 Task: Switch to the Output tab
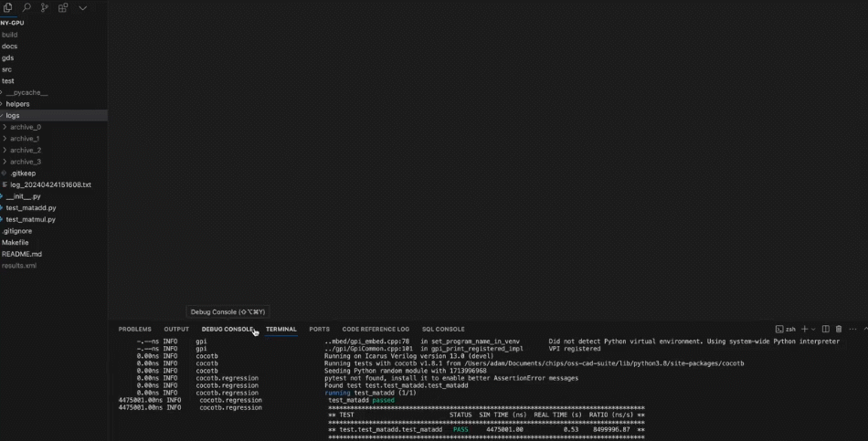click(x=176, y=329)
